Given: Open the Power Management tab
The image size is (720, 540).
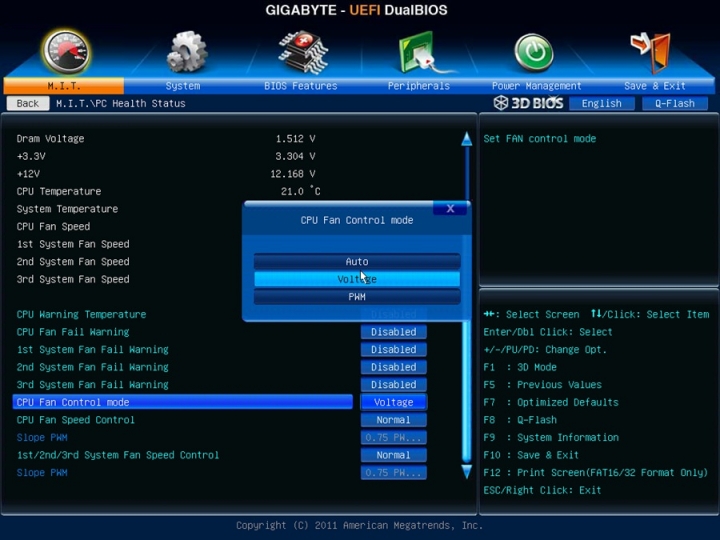Looking at the screenshot, I should [x=536, y=86].
